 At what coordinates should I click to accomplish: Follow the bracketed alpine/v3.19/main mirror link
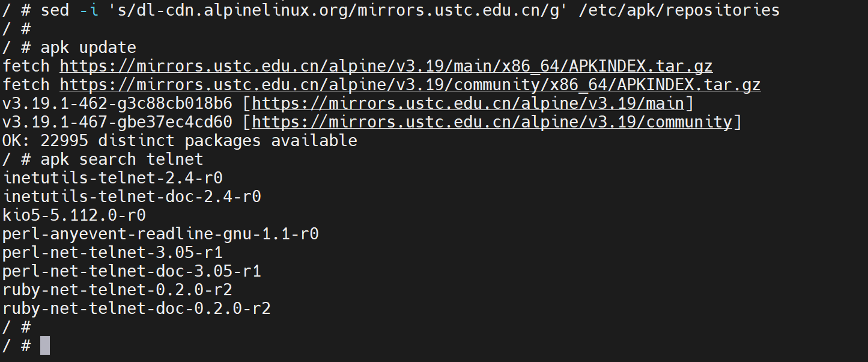tap(468, 103)
